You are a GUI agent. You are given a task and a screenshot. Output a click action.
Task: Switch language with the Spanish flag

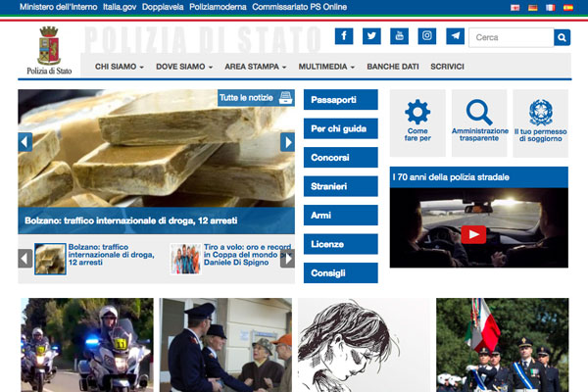point(568,8)
